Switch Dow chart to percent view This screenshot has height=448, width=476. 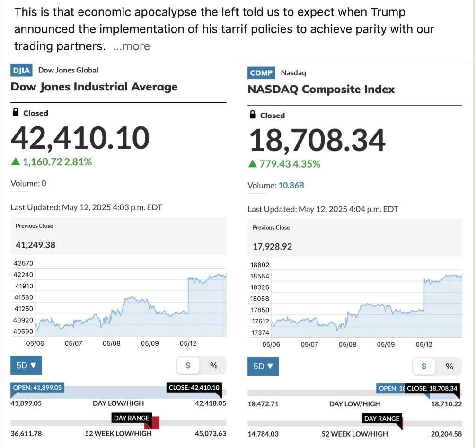pos(213,365)
